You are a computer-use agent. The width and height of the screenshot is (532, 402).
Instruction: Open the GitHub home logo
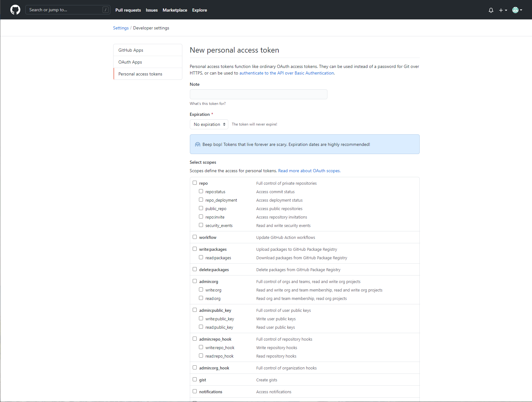click(x=15, y=10)
